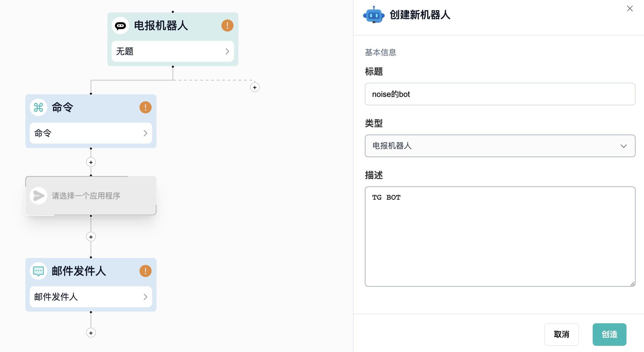Image resolution: width=644 pixels, height=352 pixels.
Task: Expand the 无题 row in the bot node
Action: 173,51
